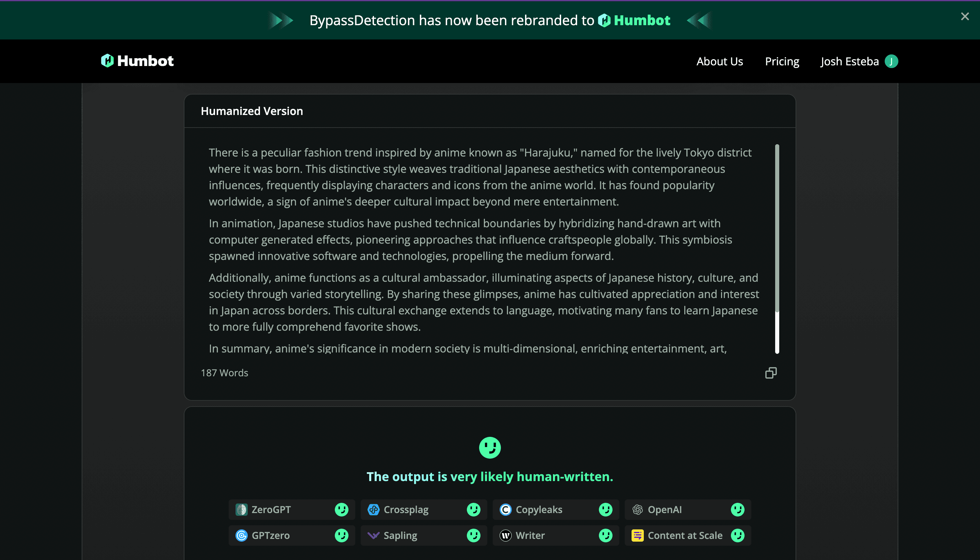980x560 pixels.
Task: Open the Josh Esteba account menu
Action: (x=849, y=62)
